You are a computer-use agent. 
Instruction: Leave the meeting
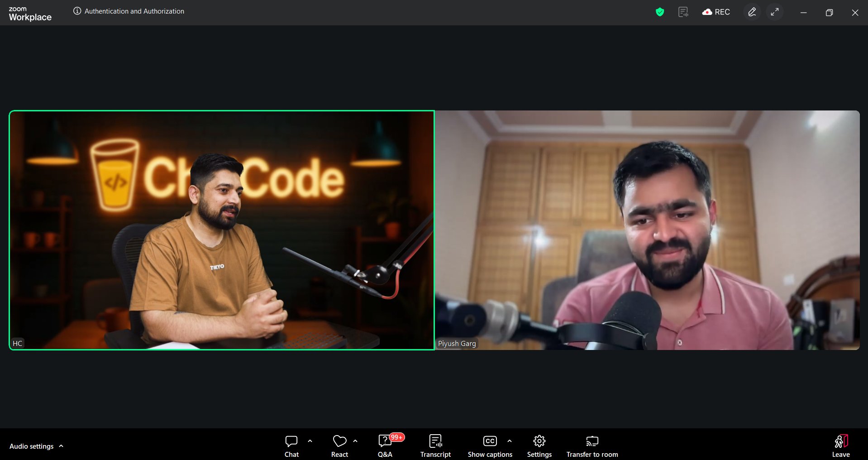pyautogui.click(x=840, y=446)
